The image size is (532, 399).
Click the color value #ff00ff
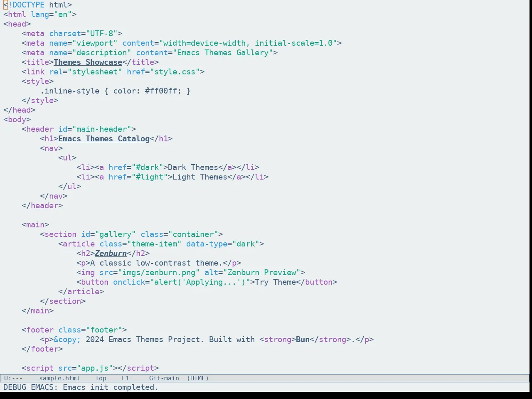tap(161, 91)
